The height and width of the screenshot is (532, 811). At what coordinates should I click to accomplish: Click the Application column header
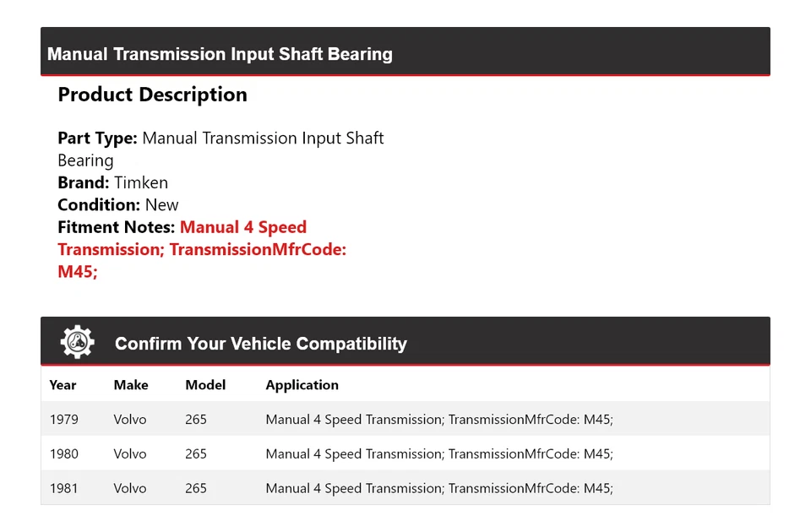(x=302, y=385)
